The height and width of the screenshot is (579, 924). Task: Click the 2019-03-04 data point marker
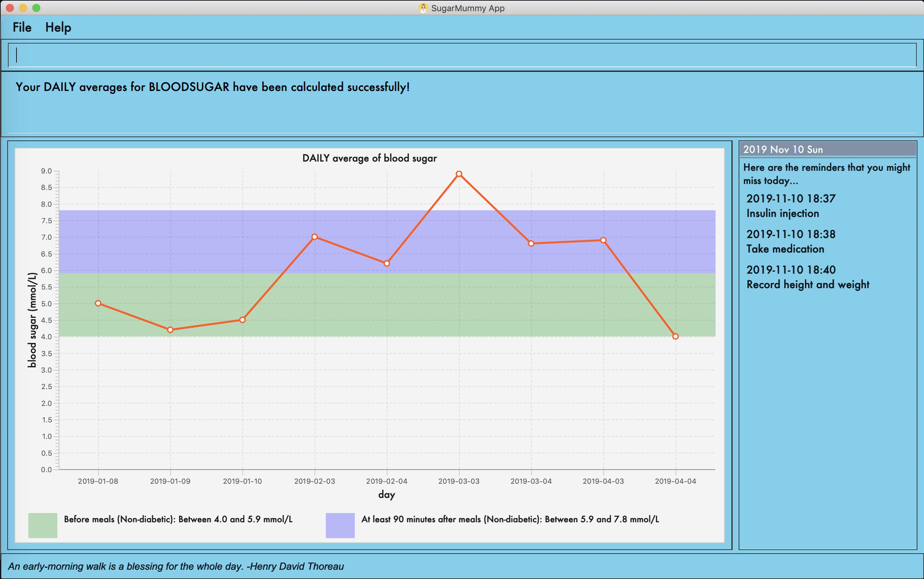point(531,244)
